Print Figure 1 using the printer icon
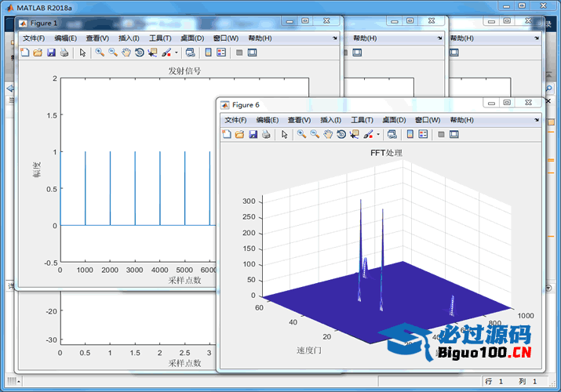Screen dimensions: 561x392 (64, 53)
